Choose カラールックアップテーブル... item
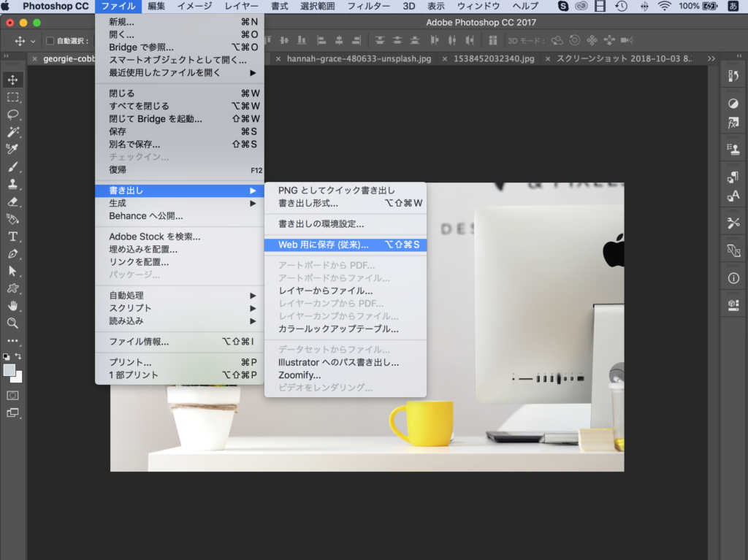This screenshot has height=560, width=748. coord(346,329)
